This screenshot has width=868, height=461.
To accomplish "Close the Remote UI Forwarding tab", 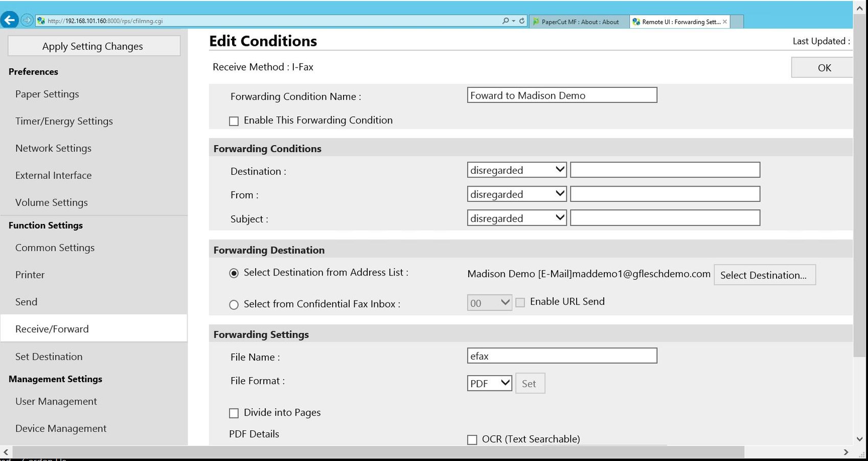I will pos(724,21).
